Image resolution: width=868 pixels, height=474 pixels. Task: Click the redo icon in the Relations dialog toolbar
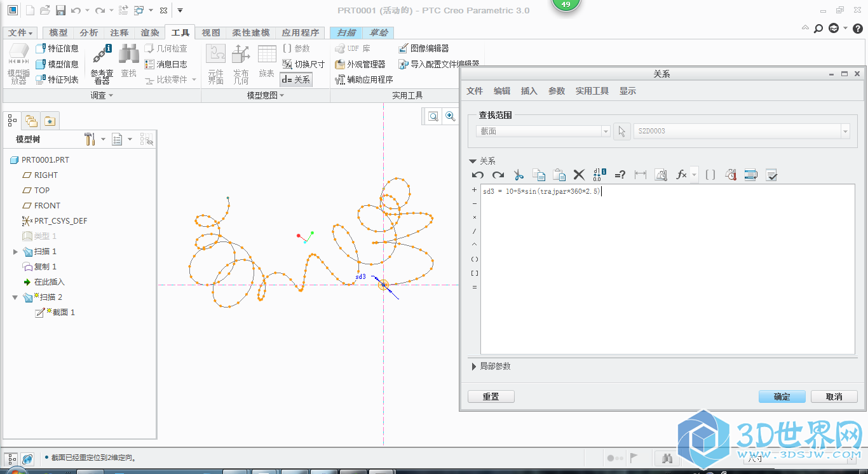(498, 175)
